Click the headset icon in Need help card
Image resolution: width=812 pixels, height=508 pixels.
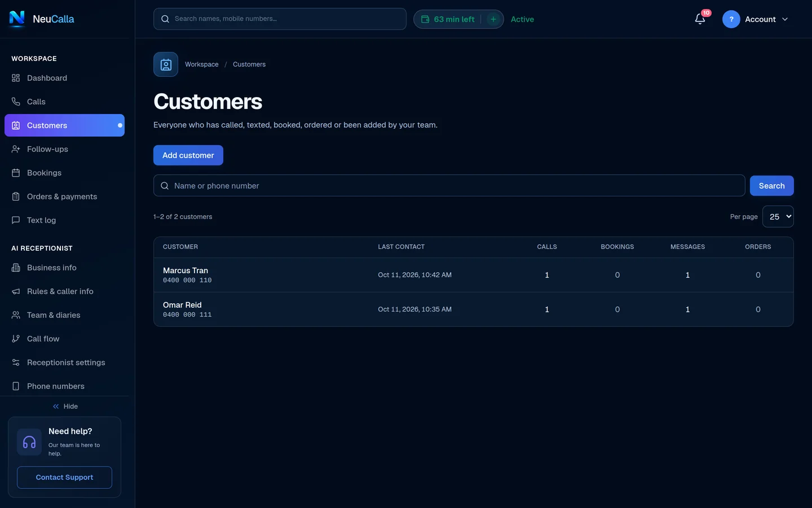(x=29, y=442)
